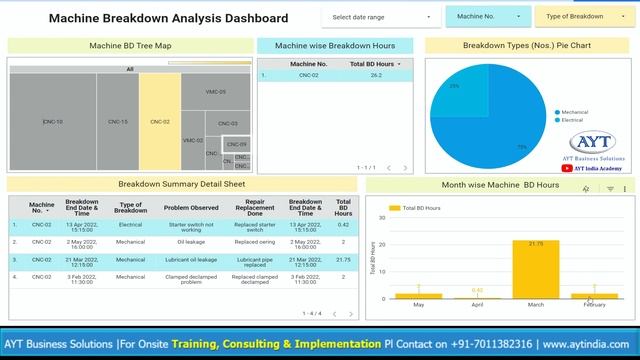Click the March bar in the month chart
This screenshot has width=640, height=360.
(x=536, y=269)
